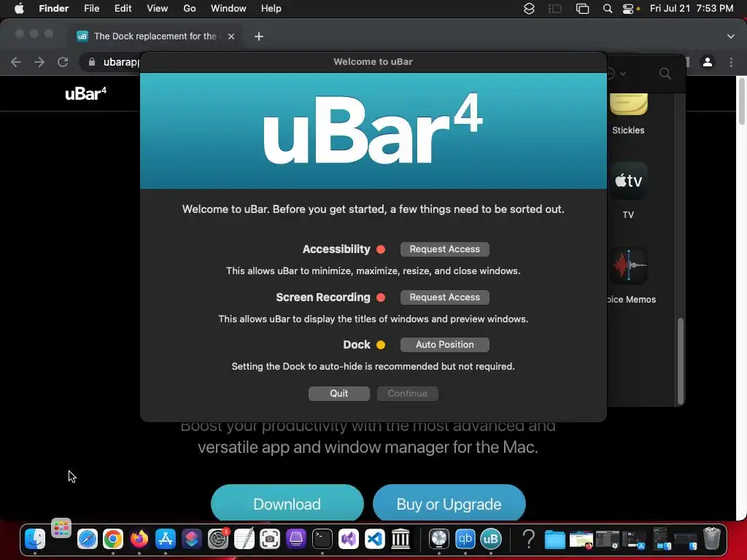Viewport: 747px width, 560px height.
Task: Launch Firefox from the Dock
Action: 139,539
